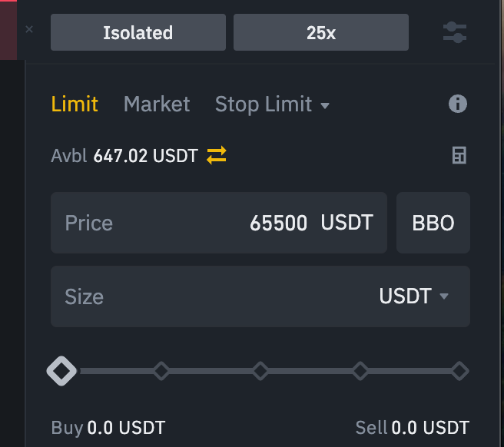Open the trading preferences sliders icon
The width and height of the screenshot is (504, 447).
click(x=455, y=32)
